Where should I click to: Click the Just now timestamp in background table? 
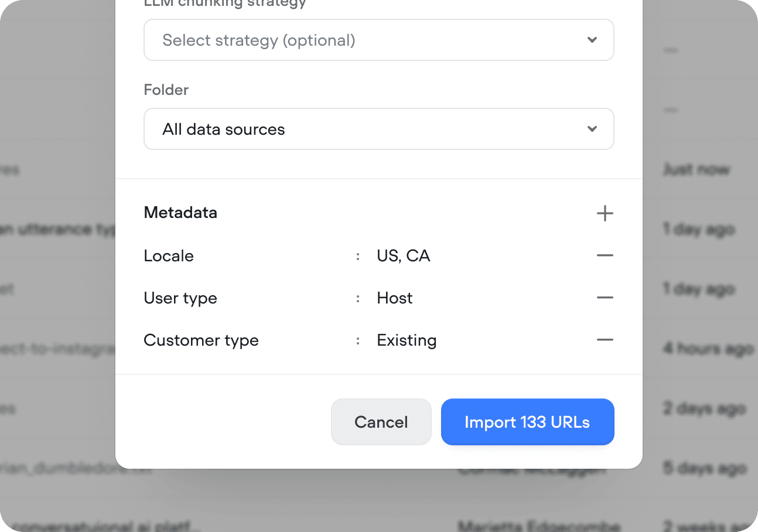coord(696,170)
